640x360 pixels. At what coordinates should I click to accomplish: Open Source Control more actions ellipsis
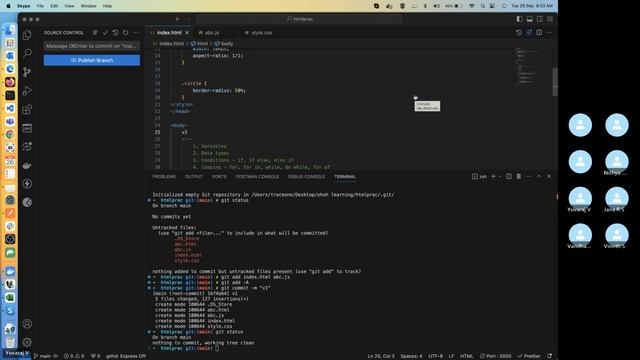[x=136, y=33]
